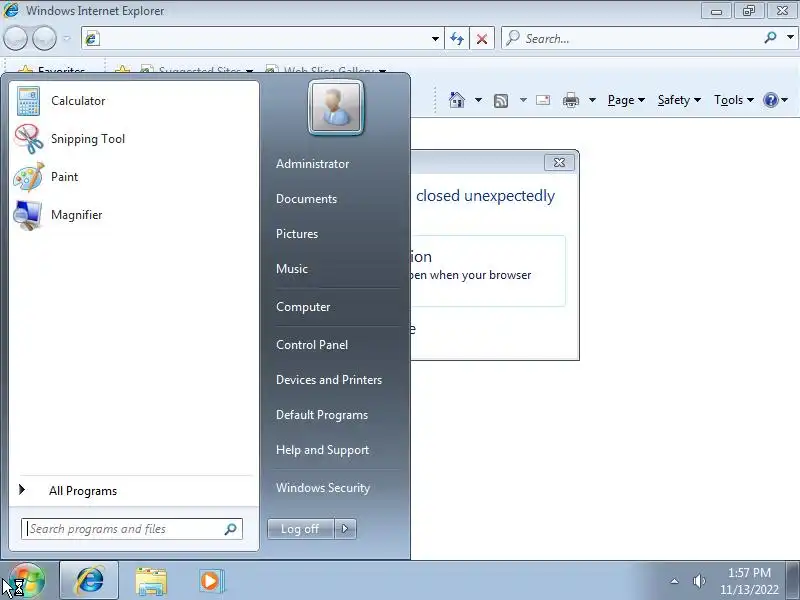The width and height of the screenshot is (800, 600).
Task: Focus the Search programs and files box
Action: (x=132, y=529)
